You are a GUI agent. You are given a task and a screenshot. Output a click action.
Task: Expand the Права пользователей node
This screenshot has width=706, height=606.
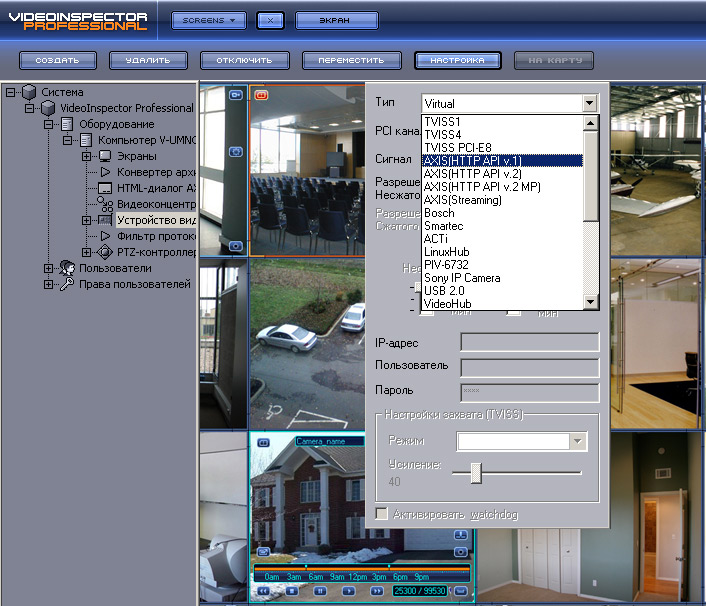point(48,285)
